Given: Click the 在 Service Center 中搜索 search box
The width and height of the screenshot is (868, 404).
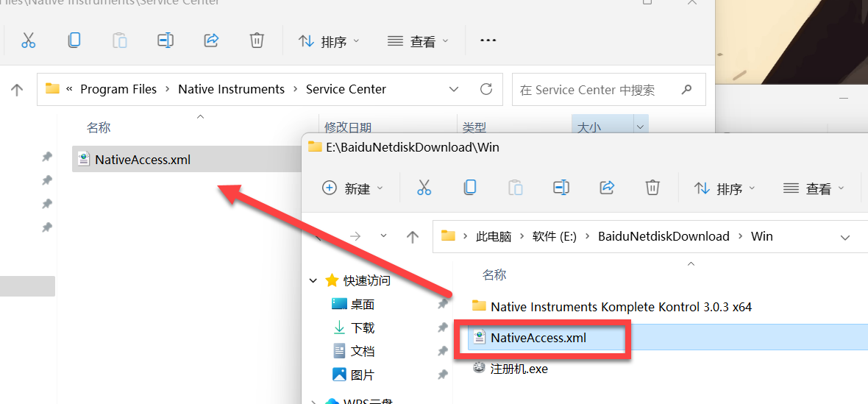Looking at the screenshot, I should click(x=596, y=90).
